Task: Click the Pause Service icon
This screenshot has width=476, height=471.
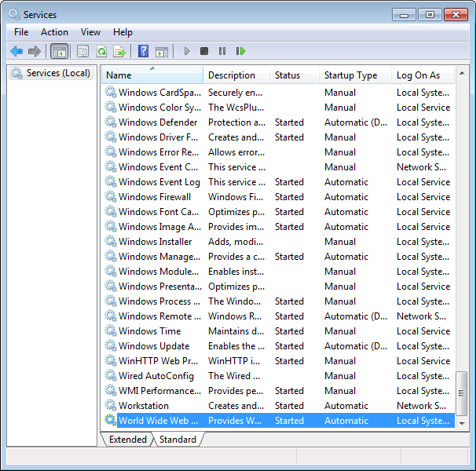Action: (222, 51)
